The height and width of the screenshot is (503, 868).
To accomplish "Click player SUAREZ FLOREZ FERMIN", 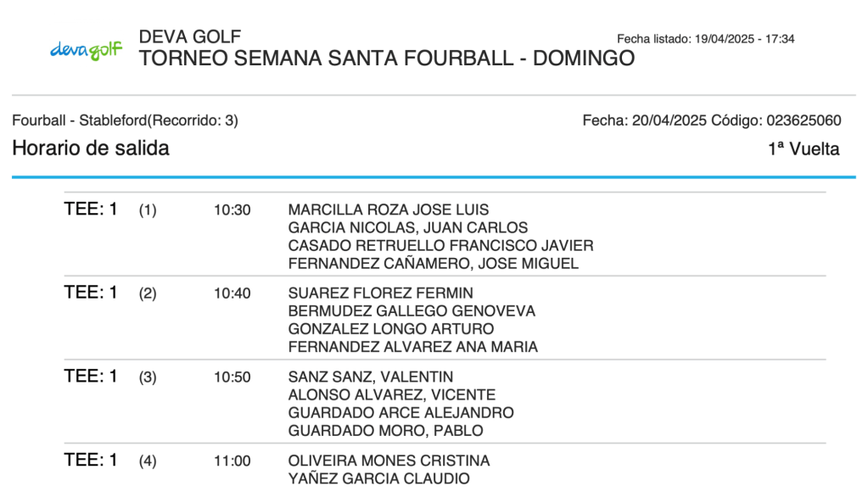I will (x=381, y=293).
